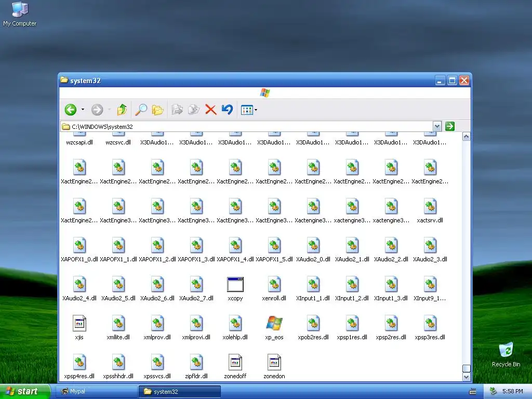Viewport: 532px width, 399px height.
Task: Select the xjis file icon
Action: click(x=79, y=323)
